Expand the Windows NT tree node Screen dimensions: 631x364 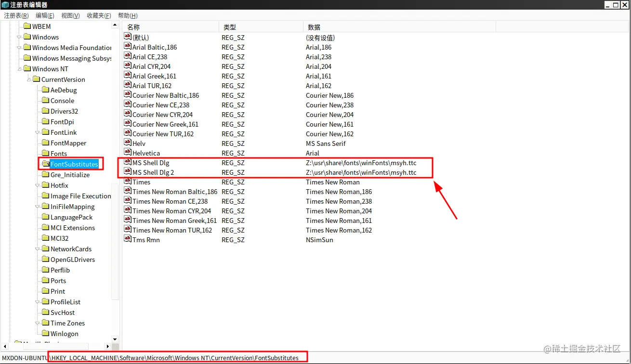(x=20, y=69)
